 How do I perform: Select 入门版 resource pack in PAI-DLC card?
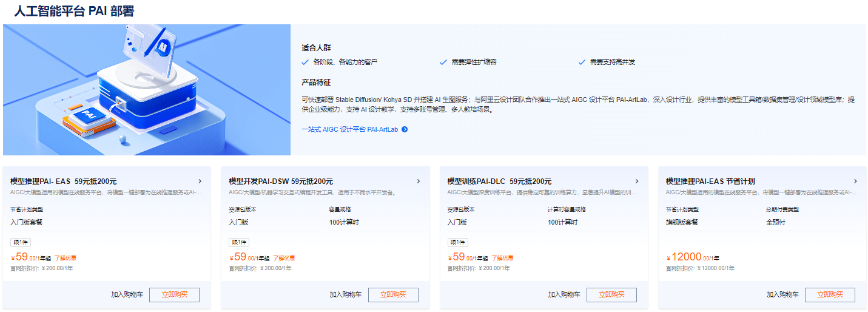[457, 222]
